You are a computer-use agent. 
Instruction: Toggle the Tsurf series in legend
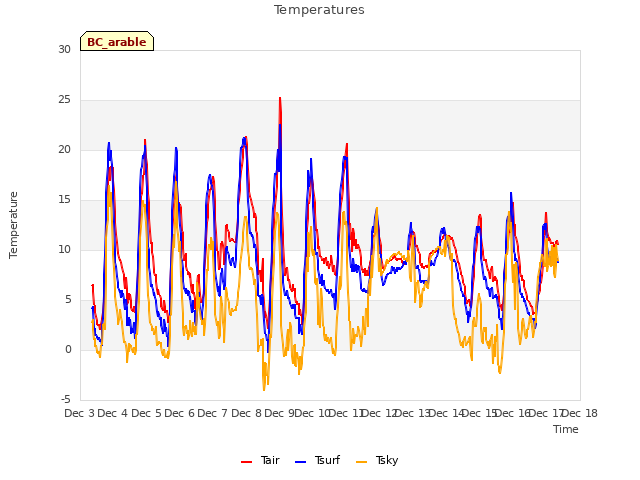(x=317, y=460)
